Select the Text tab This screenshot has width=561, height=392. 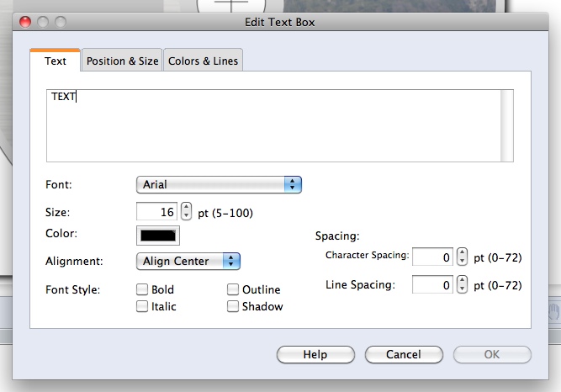tap(56, 61)
